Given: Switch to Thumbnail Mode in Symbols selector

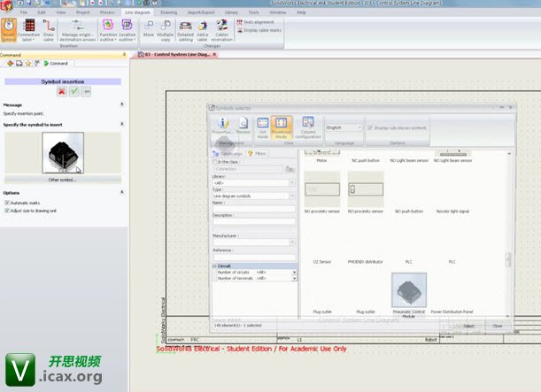Looking at the screenshot, I should pyautogui.click(x=282, y=127).
